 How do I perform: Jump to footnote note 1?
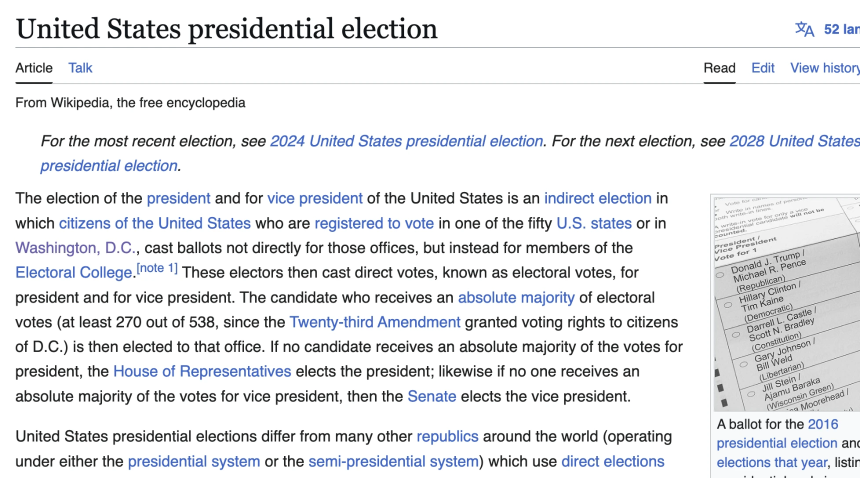157,268
